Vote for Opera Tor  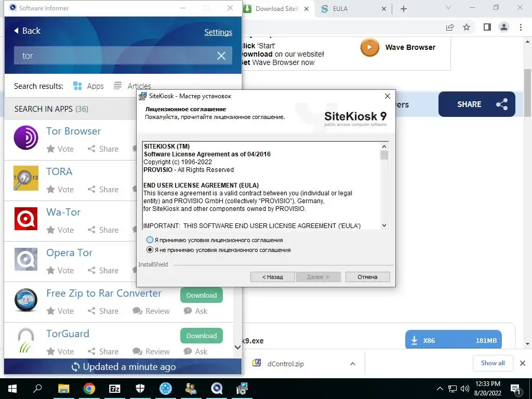(x=60, y=270)
